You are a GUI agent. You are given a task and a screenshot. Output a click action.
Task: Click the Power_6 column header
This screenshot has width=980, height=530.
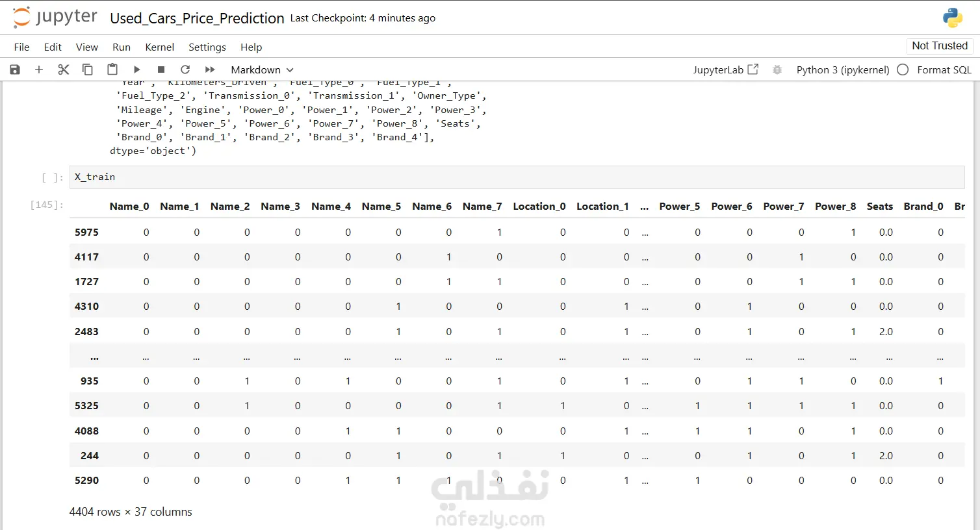[732, 206]
